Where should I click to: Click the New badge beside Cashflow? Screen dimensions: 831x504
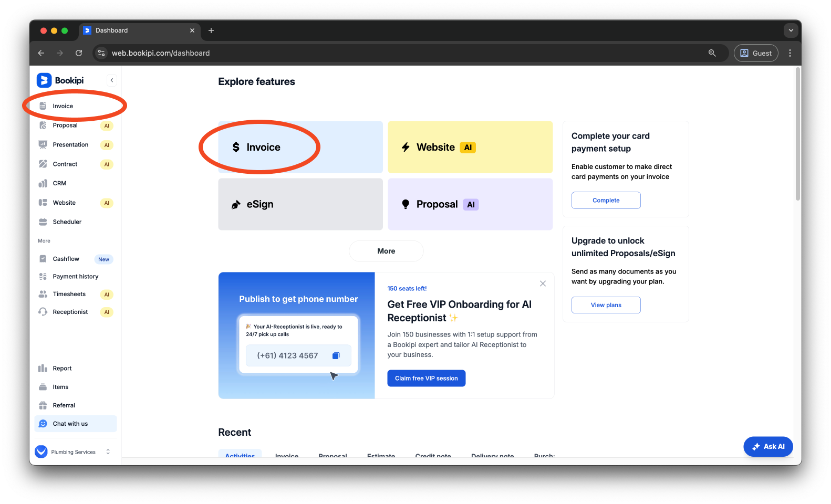(103, 259)
